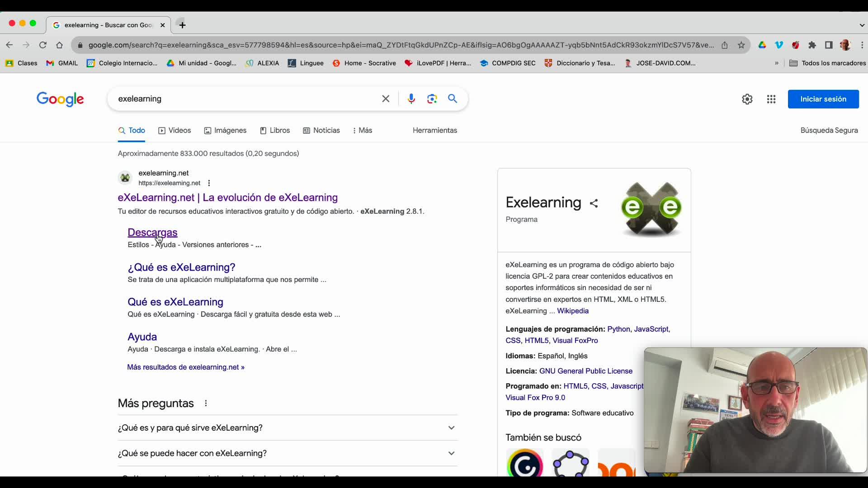Image resolution: width=868 pixels, height=488 pixels.
Task: Open the quick settings gear icon
Action: click(747, 99)
